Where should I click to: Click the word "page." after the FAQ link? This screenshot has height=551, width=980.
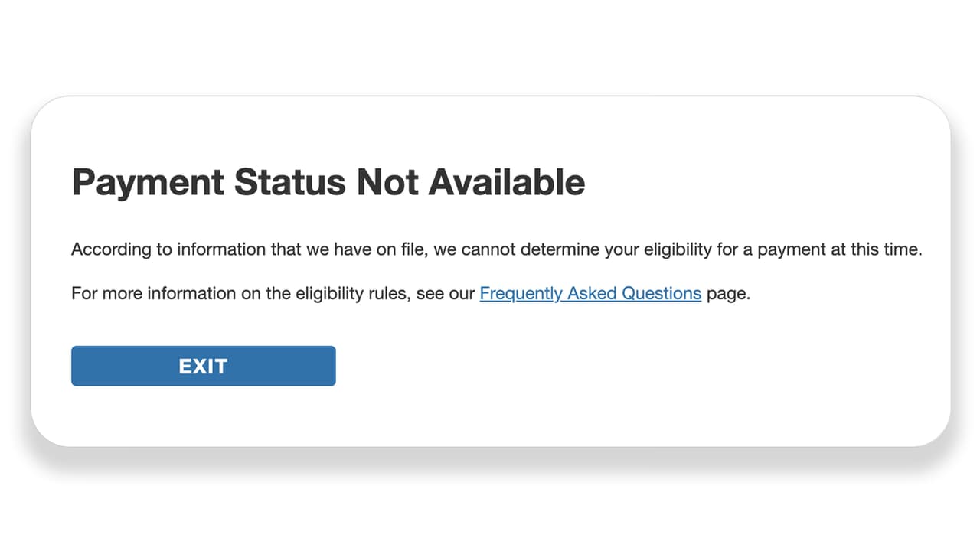click(x=728, y=293)
